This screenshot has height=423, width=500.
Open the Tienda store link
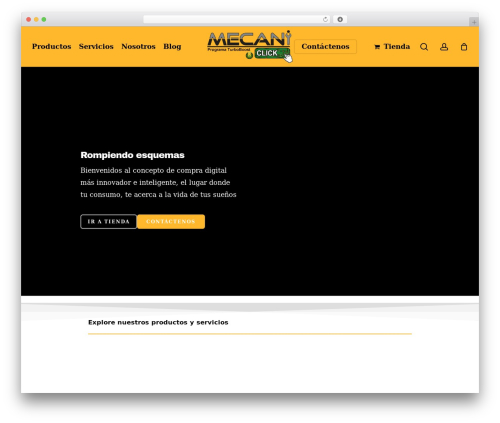coord(392,46)
